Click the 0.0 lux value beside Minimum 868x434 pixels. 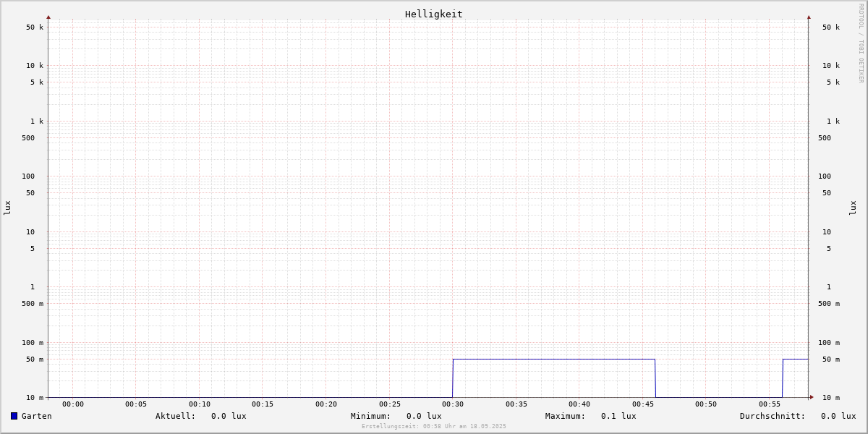(x=424, y=416)
